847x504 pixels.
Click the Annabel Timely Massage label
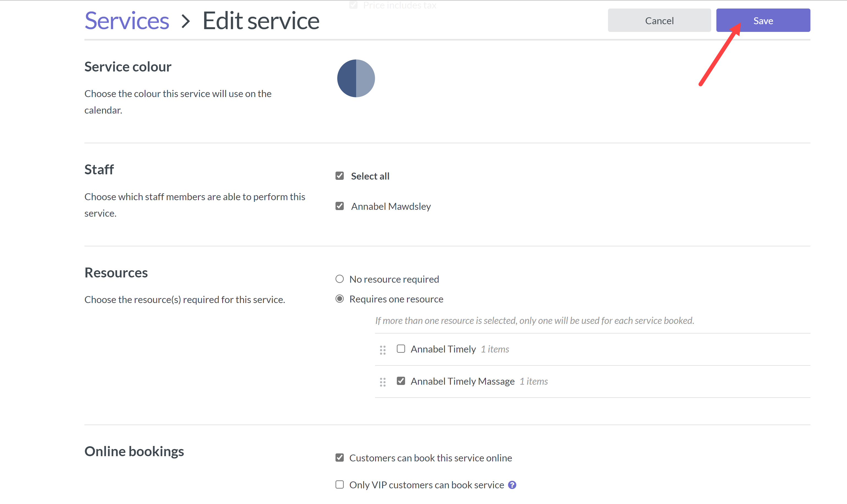pos(462,381)
